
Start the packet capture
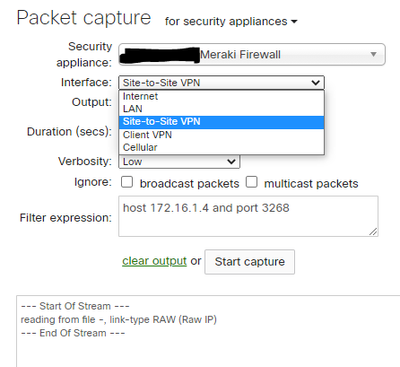point(250,262)
